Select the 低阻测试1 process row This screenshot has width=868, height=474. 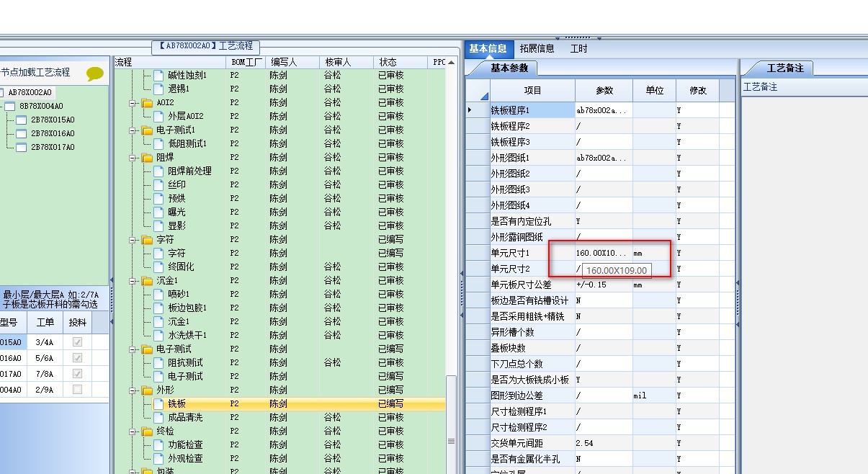point(279,144)
